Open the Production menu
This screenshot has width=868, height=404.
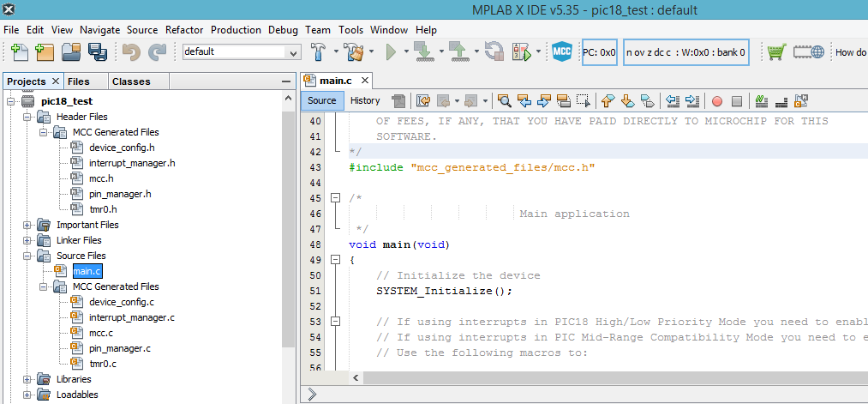tap(236, 30)
